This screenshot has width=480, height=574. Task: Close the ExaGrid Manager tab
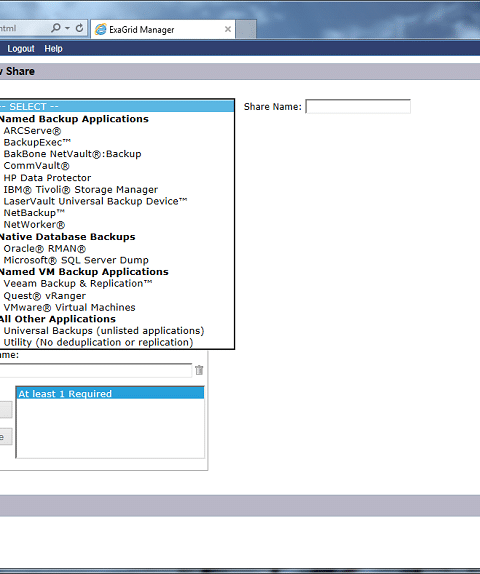coord(228,29)
